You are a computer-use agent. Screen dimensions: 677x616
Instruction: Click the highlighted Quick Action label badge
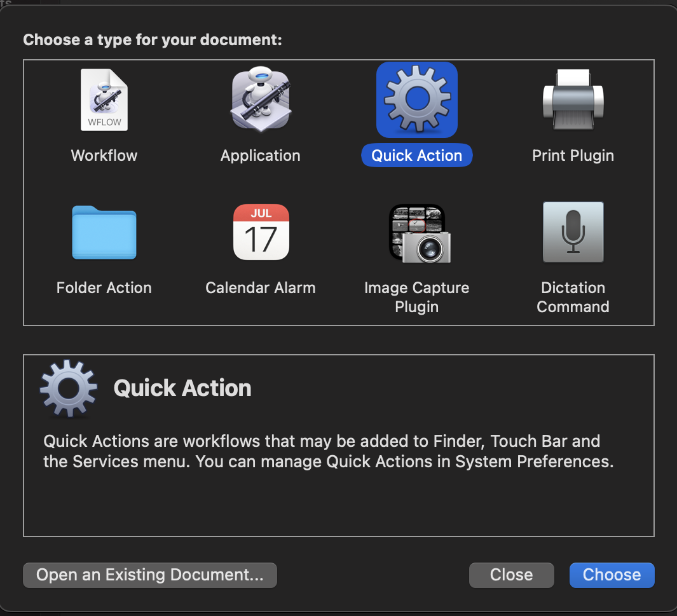(x=416, y=155)
